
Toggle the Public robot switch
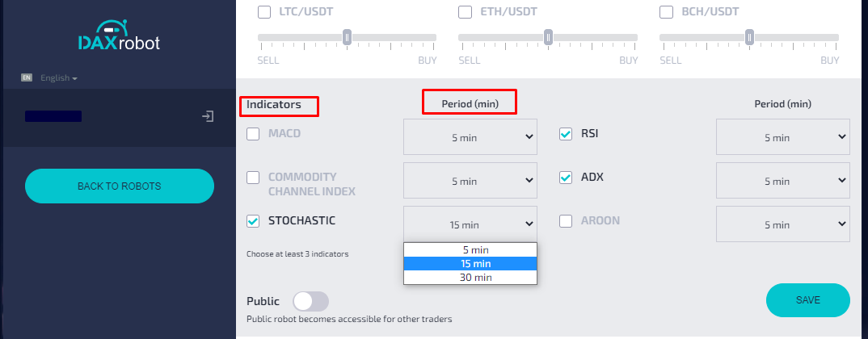point(310,301)
